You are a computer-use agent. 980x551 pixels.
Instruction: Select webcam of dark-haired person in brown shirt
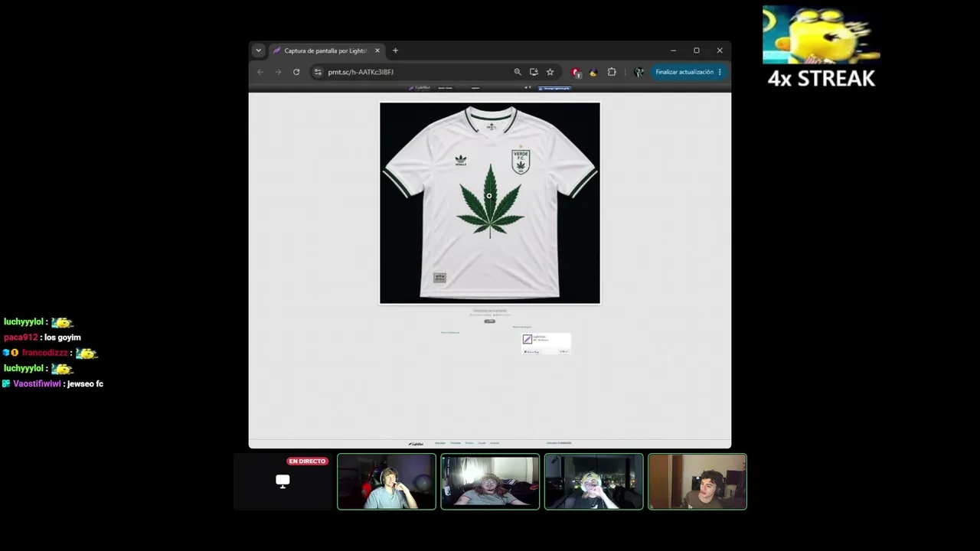[697, 481]
